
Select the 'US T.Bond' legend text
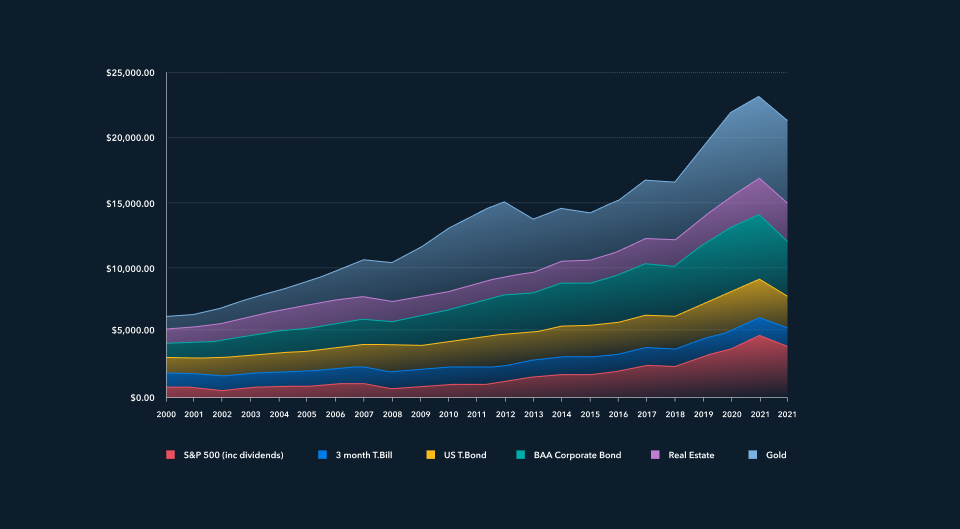(466, 455)
